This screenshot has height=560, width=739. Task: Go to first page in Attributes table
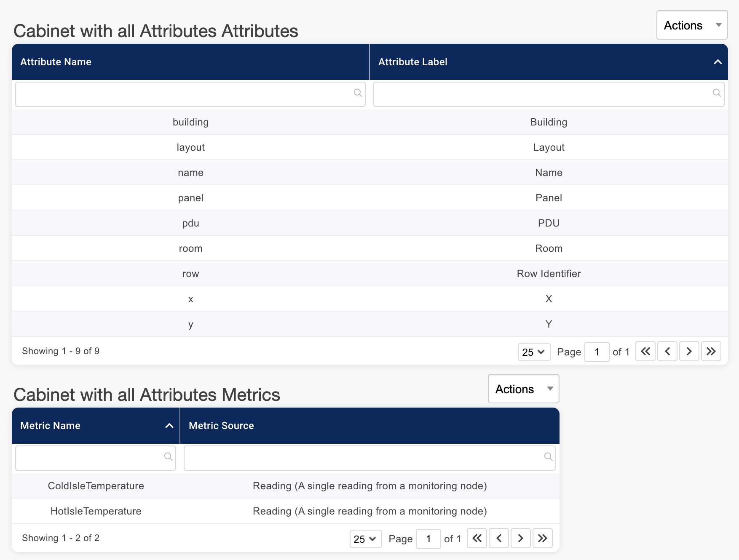point(645,352)
